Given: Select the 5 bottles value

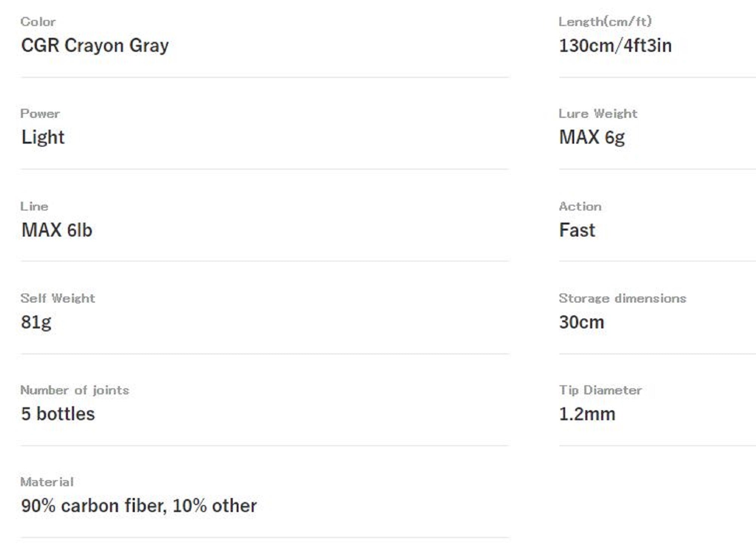Looking at the screenshot, I should [58, 414].
